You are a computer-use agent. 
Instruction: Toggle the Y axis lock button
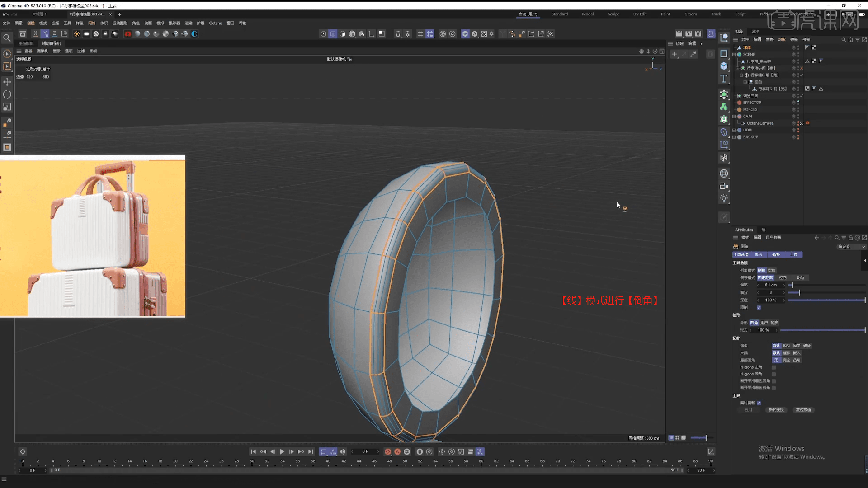pos(45,34)
